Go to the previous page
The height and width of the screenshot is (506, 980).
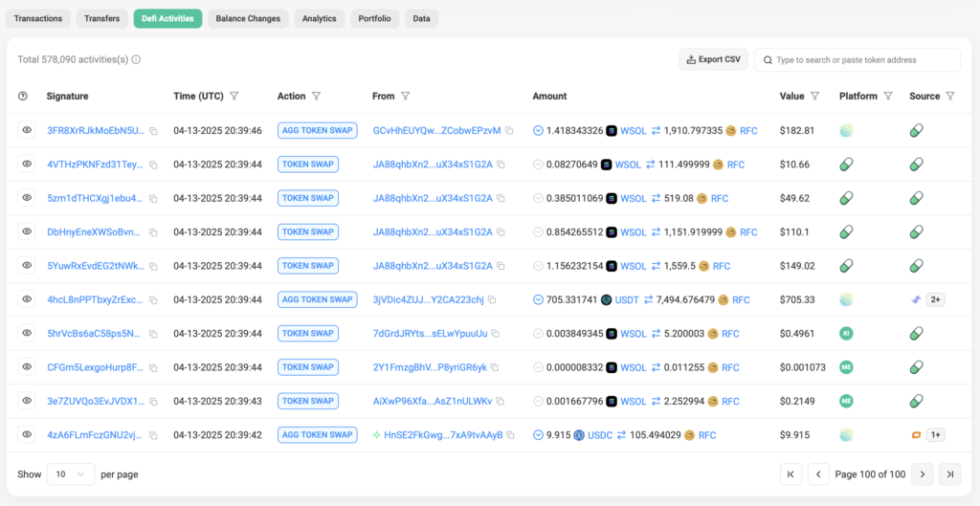click(x=819, y=474)
